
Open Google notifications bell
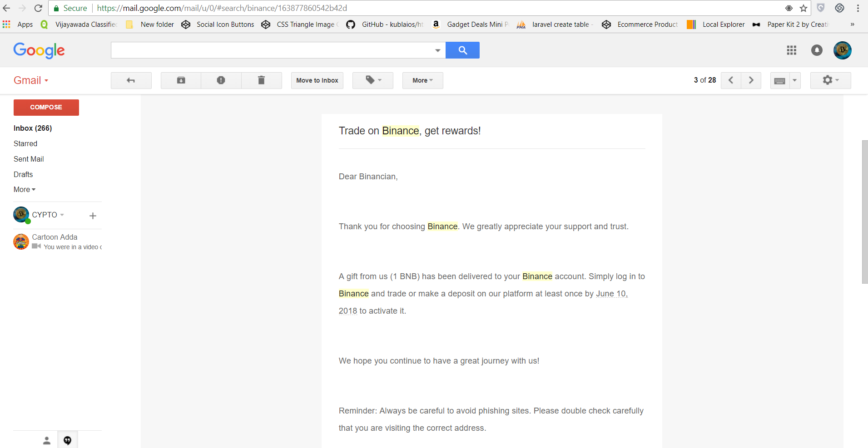click(x=817, y=50)
